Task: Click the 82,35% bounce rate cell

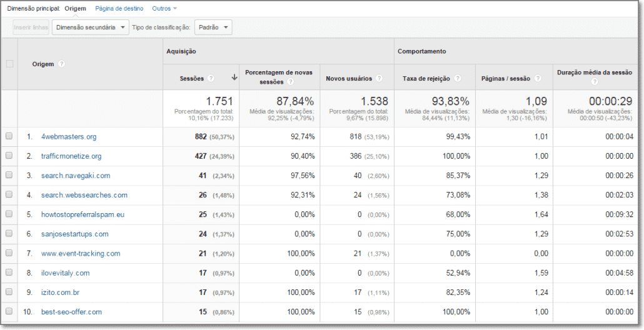Action: (458, 292)
